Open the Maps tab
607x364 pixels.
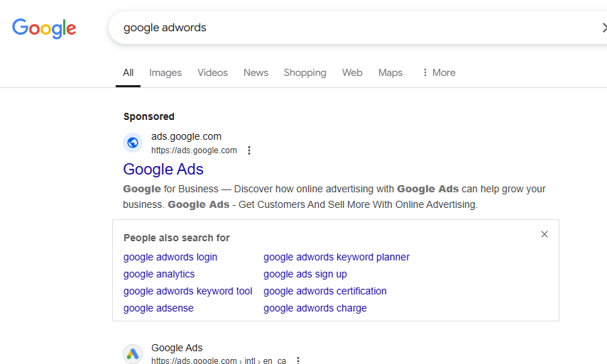[x=390, y=72]
